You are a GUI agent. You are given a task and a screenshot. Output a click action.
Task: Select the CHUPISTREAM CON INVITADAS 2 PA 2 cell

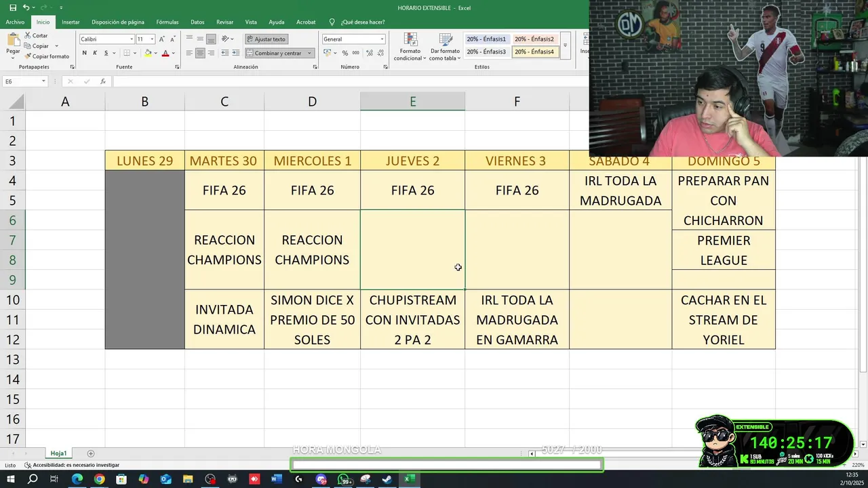[x=412, y=319]
